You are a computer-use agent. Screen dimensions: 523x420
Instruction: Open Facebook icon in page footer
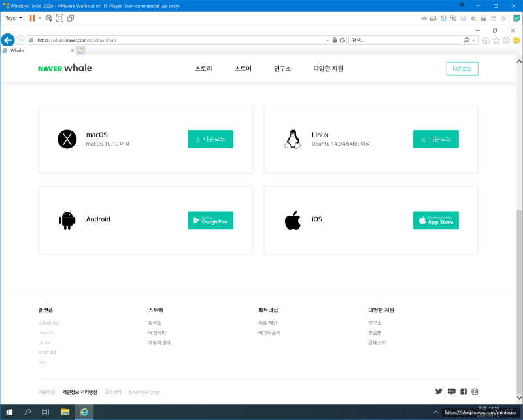[x=464, y=391]
